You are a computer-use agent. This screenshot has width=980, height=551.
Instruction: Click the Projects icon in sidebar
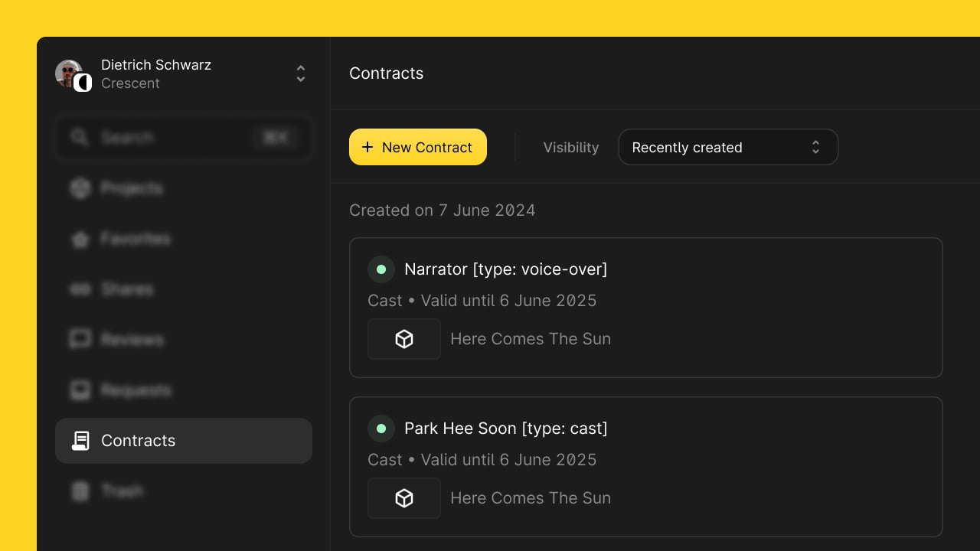(x=80, y=188)
